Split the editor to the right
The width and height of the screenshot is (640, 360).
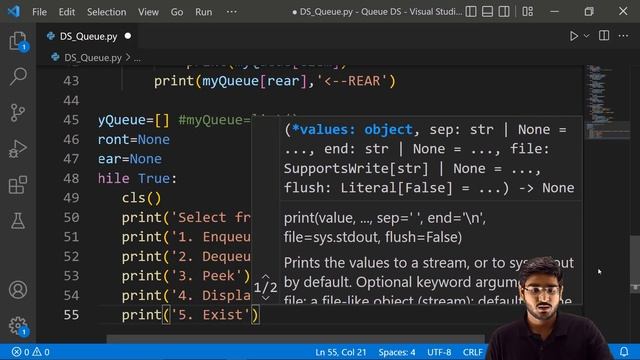click(604, 36)
